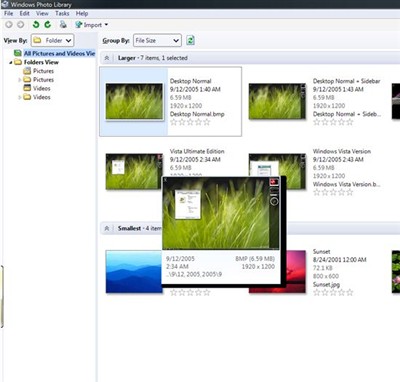Rate Sunset one star
400x382 pixels.
coord(316,293)
